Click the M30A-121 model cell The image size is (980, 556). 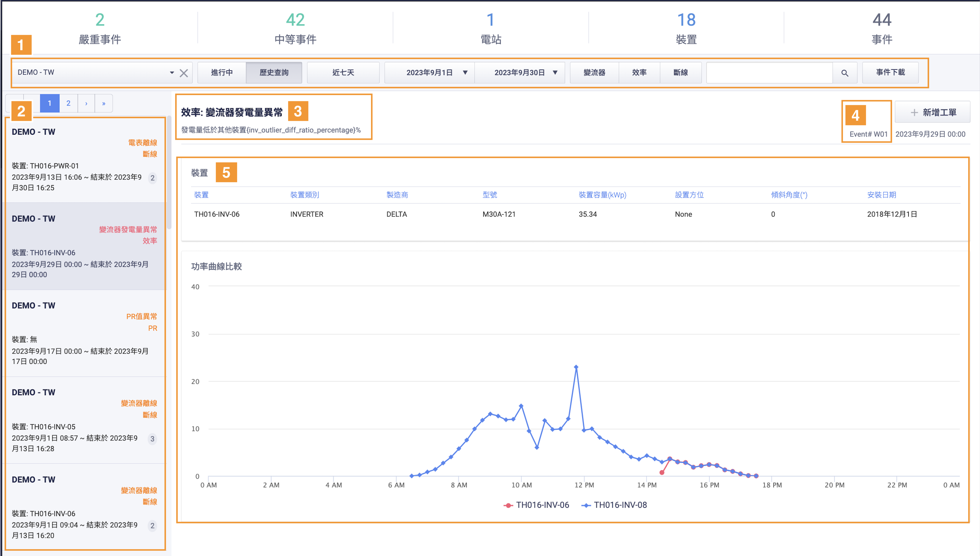coord(499,214)
